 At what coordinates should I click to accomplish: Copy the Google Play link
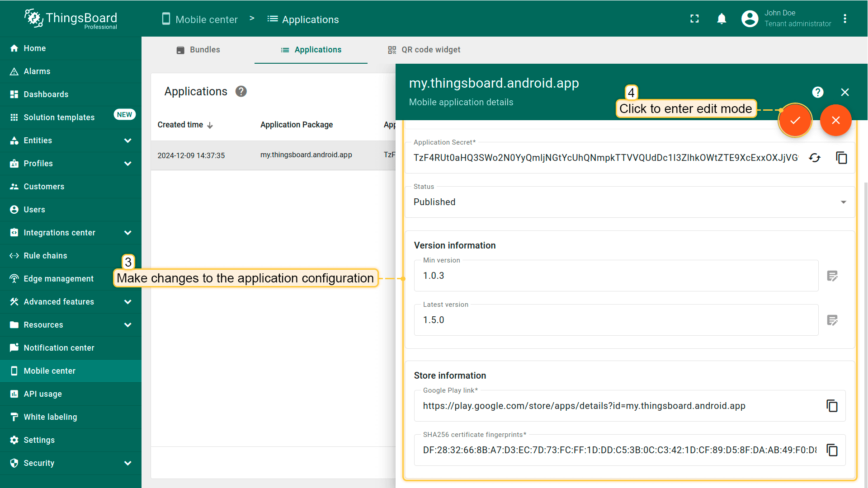[x=832, y=406]
